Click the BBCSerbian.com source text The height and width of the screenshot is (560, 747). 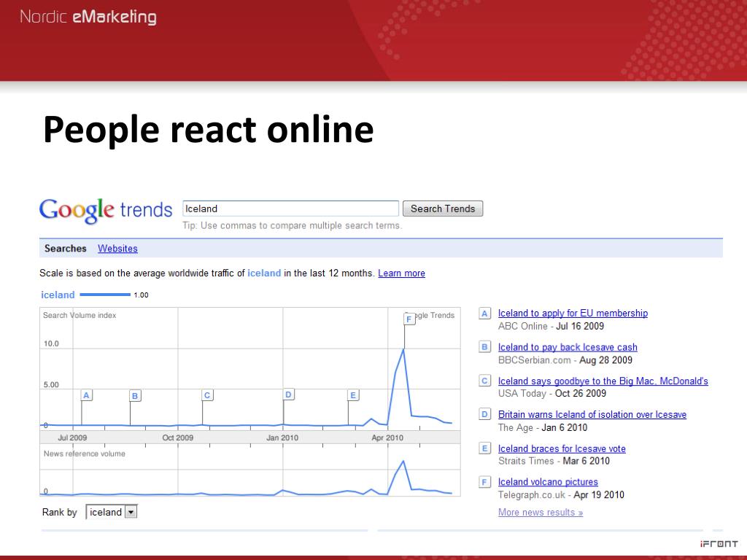pyautogui.click(x=535, y=360)
